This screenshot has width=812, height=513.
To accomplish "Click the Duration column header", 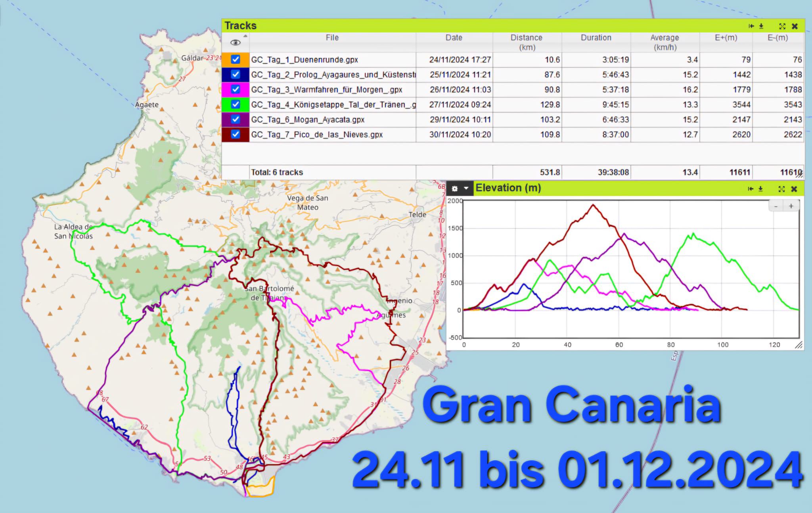I will click(596, 38).
